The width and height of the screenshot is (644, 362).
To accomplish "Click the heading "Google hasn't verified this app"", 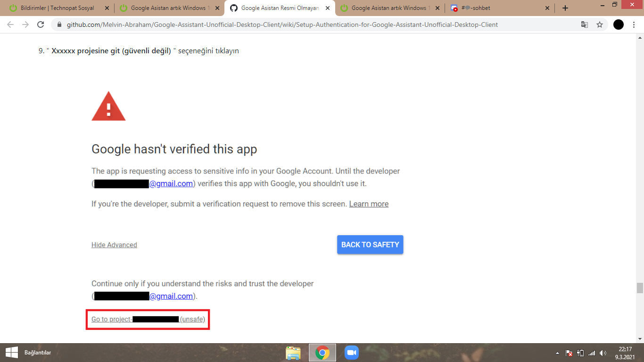I will pos(174,149).
